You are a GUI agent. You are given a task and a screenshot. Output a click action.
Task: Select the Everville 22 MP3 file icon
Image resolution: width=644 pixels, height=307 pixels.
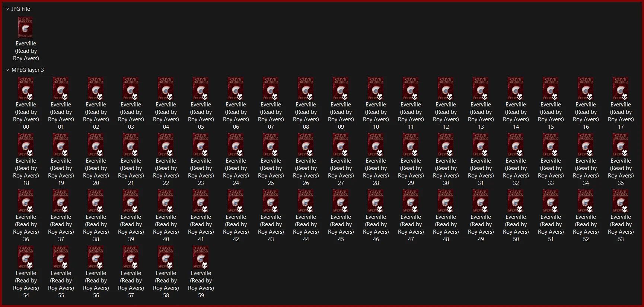166,145
